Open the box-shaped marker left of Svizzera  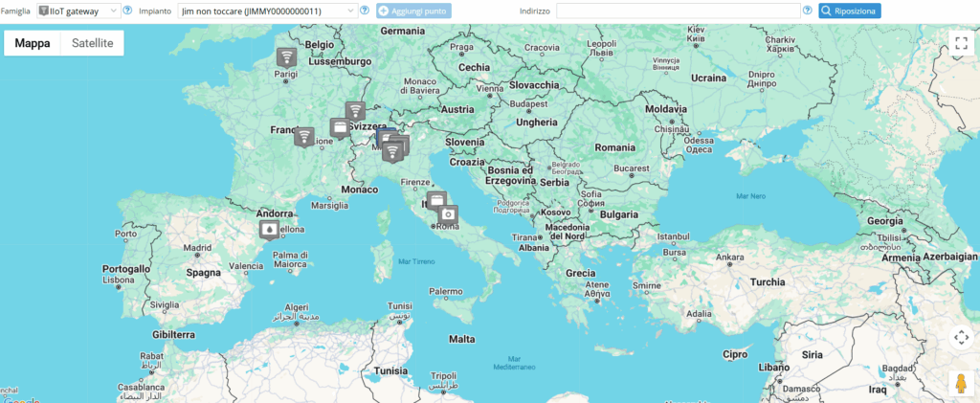pos(340,128)
